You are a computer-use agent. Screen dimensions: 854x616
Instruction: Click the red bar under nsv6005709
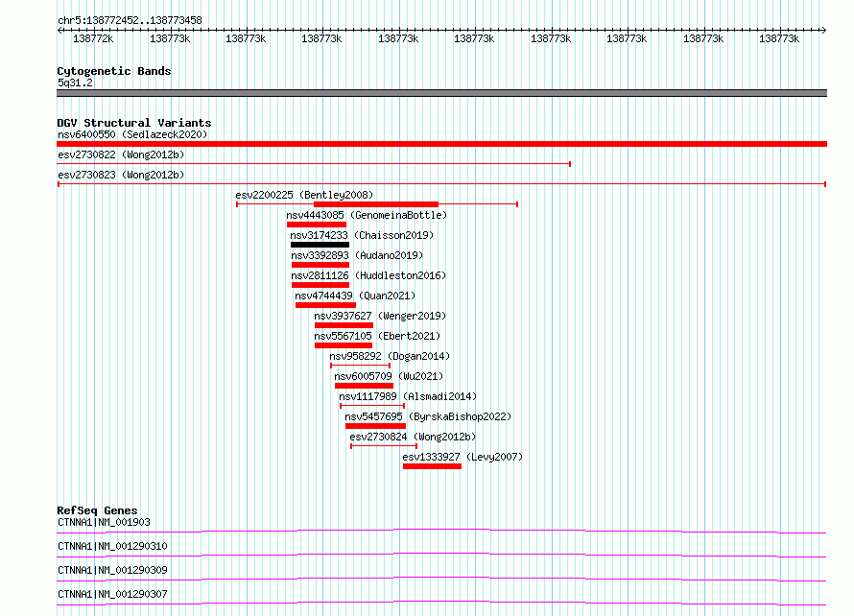coord(364,386)
